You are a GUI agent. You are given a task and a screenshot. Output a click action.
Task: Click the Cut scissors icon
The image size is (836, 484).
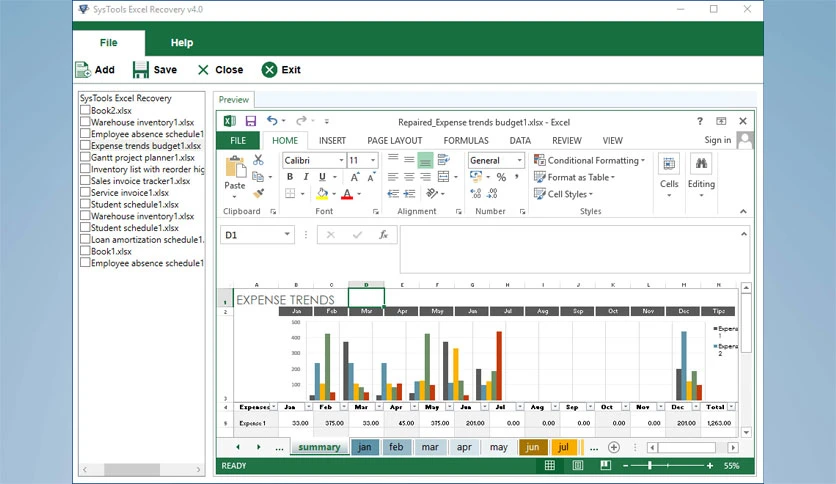259,160
